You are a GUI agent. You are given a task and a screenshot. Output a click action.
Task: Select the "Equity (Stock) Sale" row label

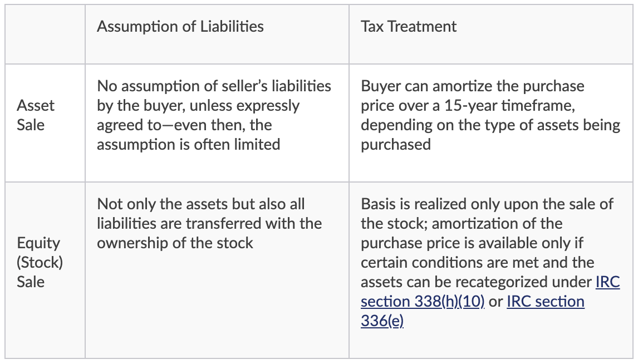pos(40,262)
